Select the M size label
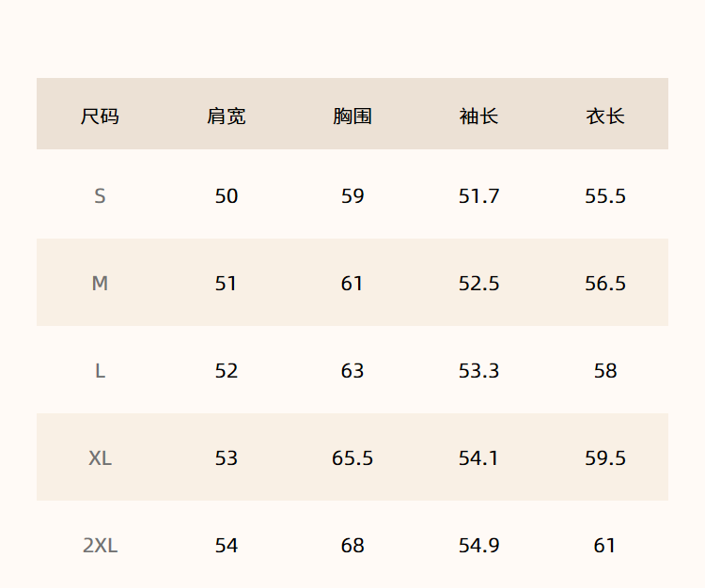Screen dimensions: 705x588 pyautogui.click(x=100, y=284)
